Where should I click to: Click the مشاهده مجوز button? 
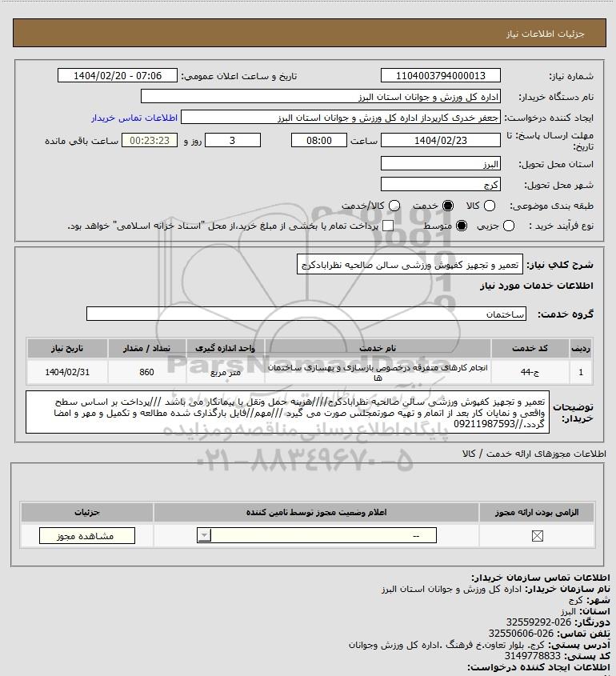click(86, 535)
